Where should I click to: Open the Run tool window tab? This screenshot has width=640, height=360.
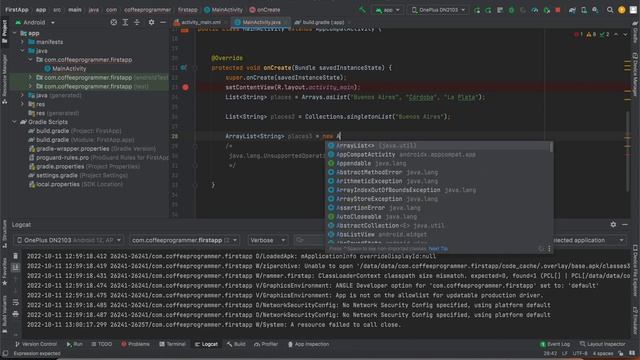(75, 344)
